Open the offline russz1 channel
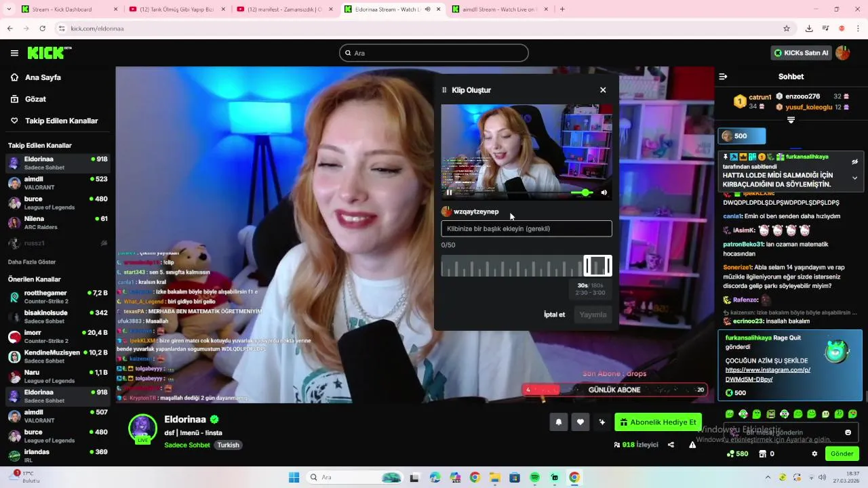 point(58,243)
